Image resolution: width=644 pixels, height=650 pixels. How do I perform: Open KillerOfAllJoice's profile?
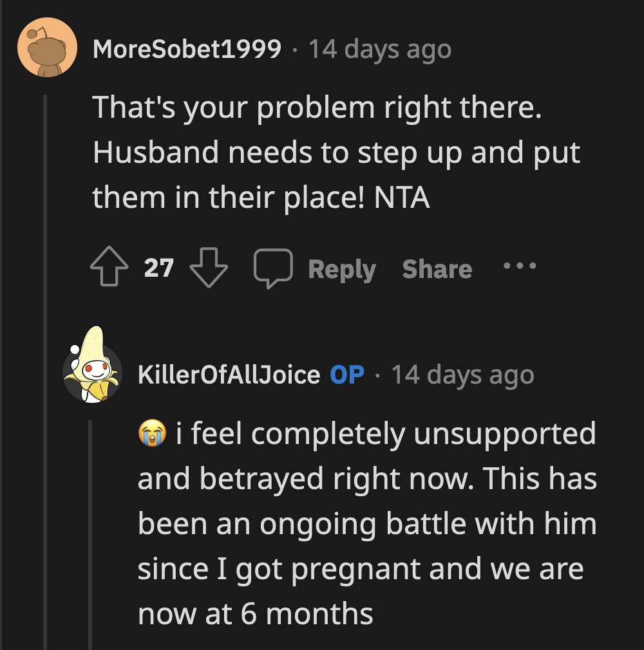pos(229,375)
